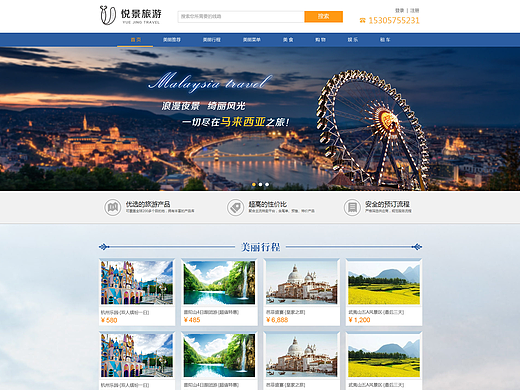Open bottom-row yellow flower field thumbnail
Viewport: 520px width, 390px height.
pos(384,356)
